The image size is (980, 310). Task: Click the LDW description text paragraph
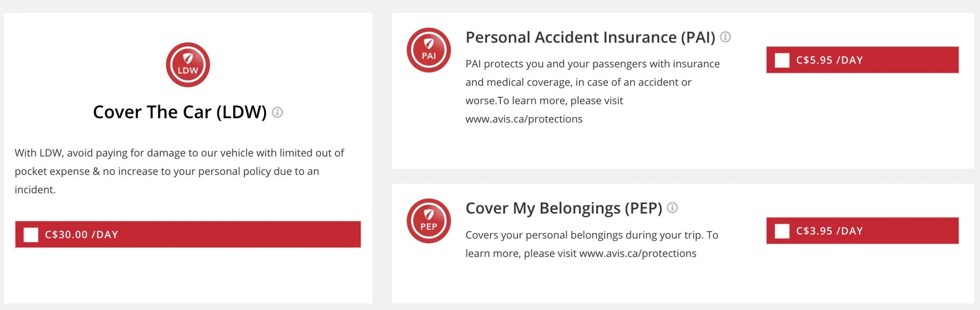click(179, 171)
